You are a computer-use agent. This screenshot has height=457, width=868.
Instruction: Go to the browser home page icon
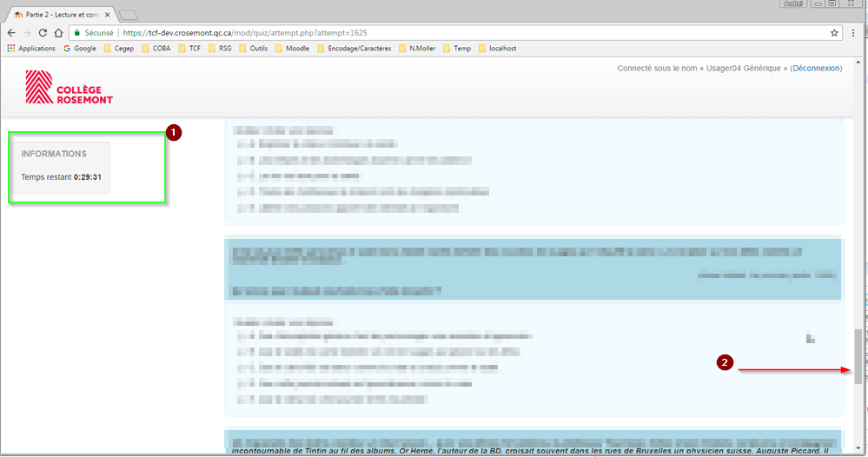[x=60, y=33]
